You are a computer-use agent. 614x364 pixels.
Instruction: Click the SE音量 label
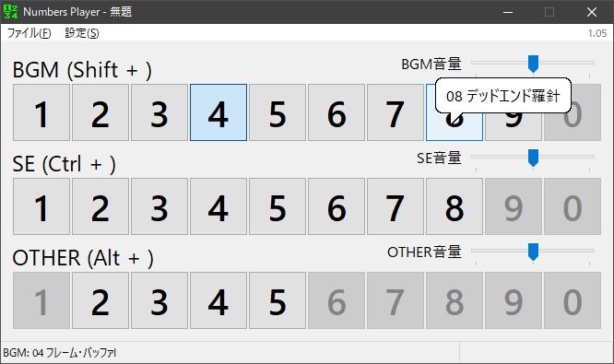point(439,158)
